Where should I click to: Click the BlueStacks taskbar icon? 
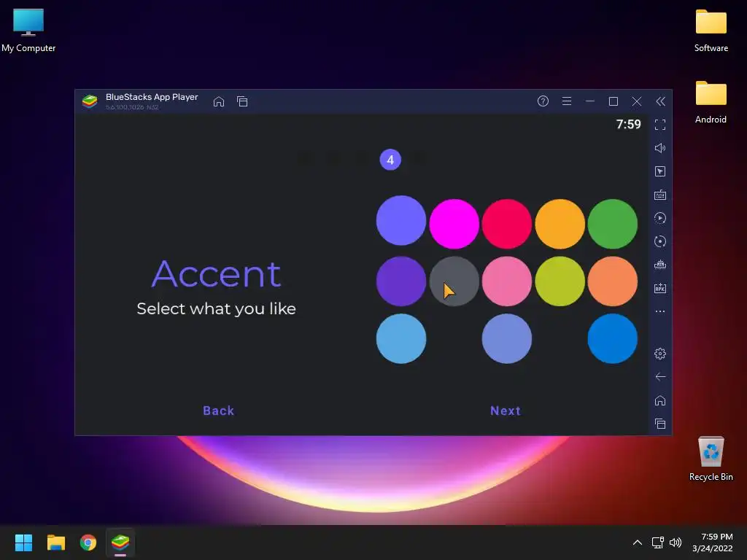(x=120, y=542)
